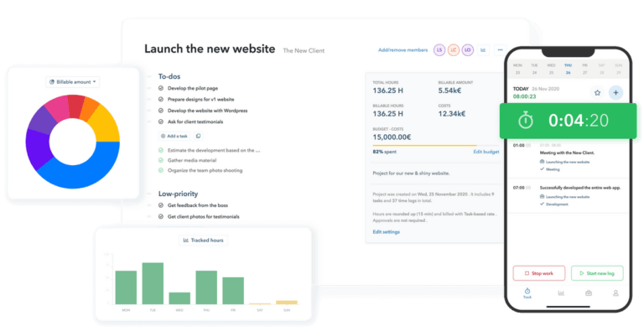Viewport: 644px width, 331px height.
Task: Check off Develop the pilot page
Action: (x=161, y=88)
